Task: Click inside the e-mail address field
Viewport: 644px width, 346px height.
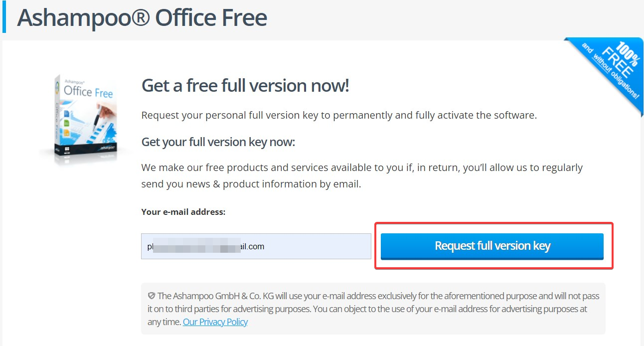Action: [x=256, y=246]
